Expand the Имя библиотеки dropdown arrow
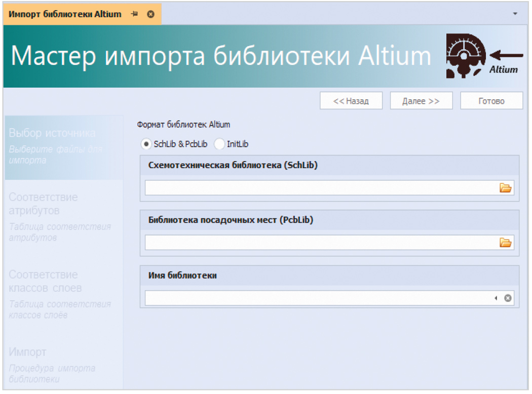The width and height of the screenshot is (532, 394). pyautogui.click(x=496, y=298)
